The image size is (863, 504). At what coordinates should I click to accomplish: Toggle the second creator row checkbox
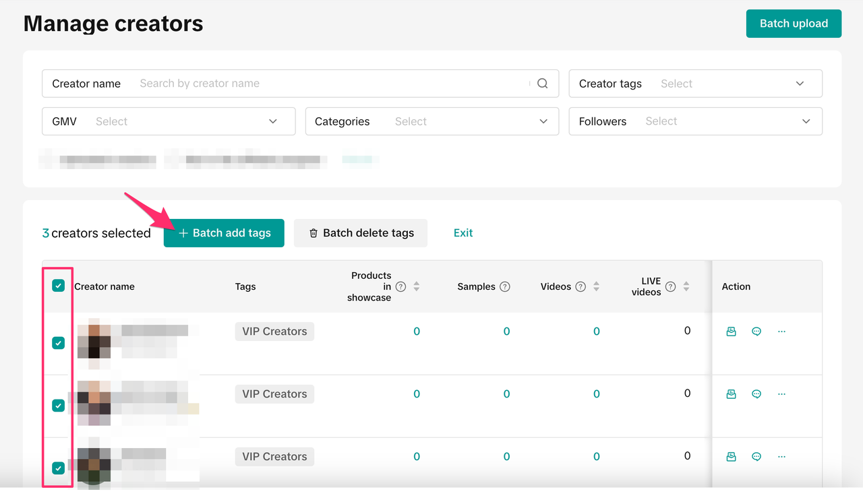pyautogui.click(x=59, y=406)
